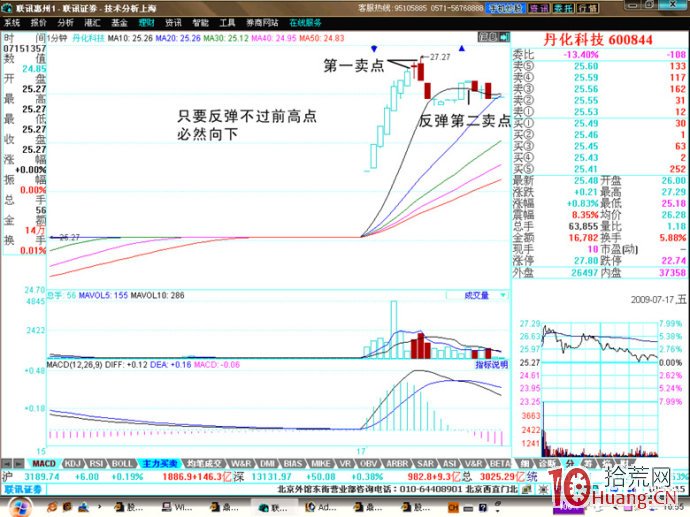Select the ASI indicator tab
Viewport: 690px width, 517px height.
(450, 463)
